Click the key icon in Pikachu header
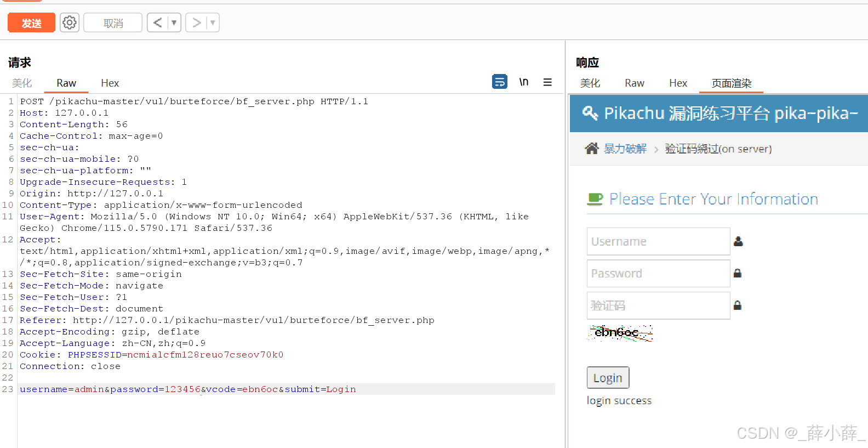Image resolution: width=868 pixels, height=448 pixels. [590, 113]
